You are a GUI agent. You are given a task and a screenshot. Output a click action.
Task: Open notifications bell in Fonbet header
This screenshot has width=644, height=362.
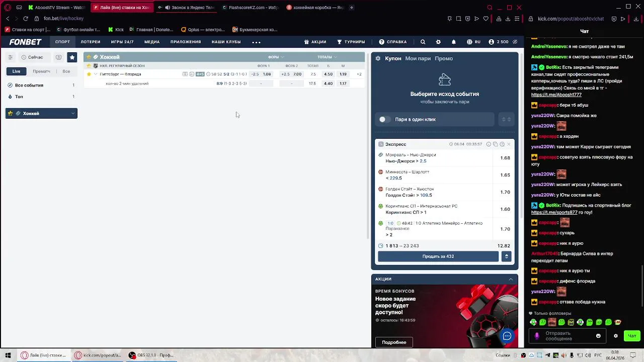coord(453,42)
